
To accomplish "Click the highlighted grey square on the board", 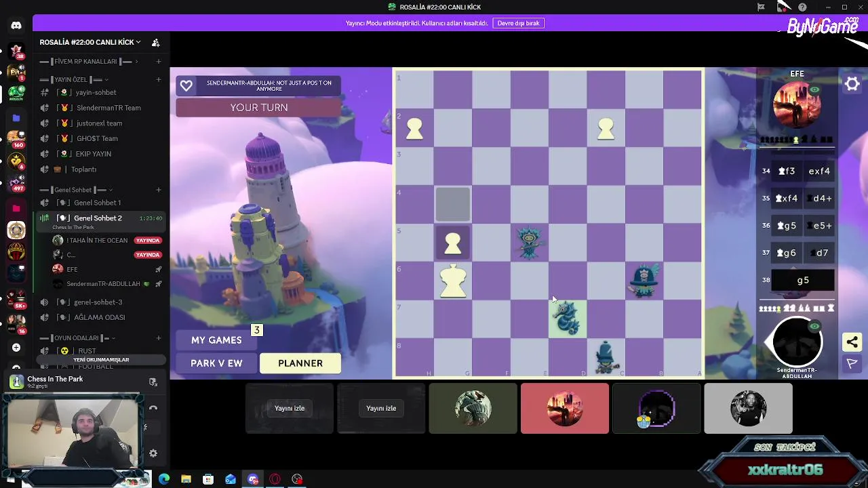I will (453, 204).
